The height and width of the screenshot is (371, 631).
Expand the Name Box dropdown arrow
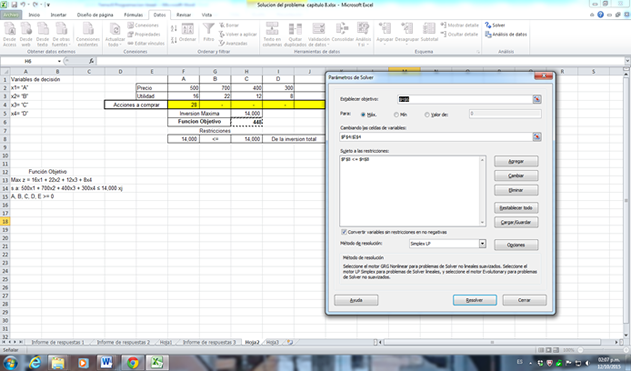coord(60,61)
